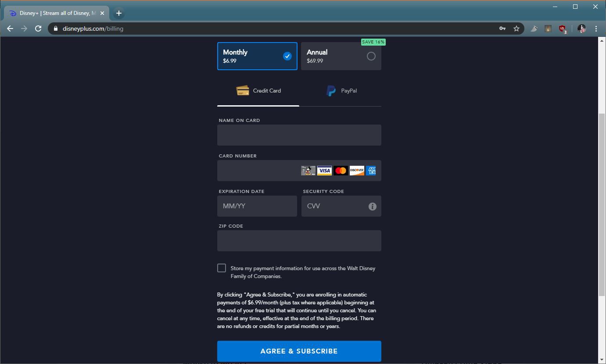Open the Chrome profile avatar
Screen dimensions: 606x364
581,29
